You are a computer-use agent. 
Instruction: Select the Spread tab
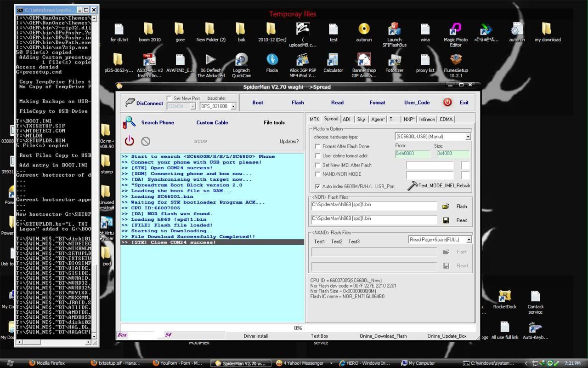331,119
